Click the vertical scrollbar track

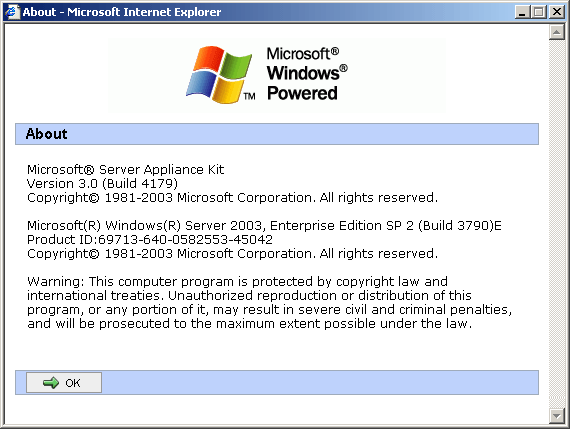(x=557, y=224)
